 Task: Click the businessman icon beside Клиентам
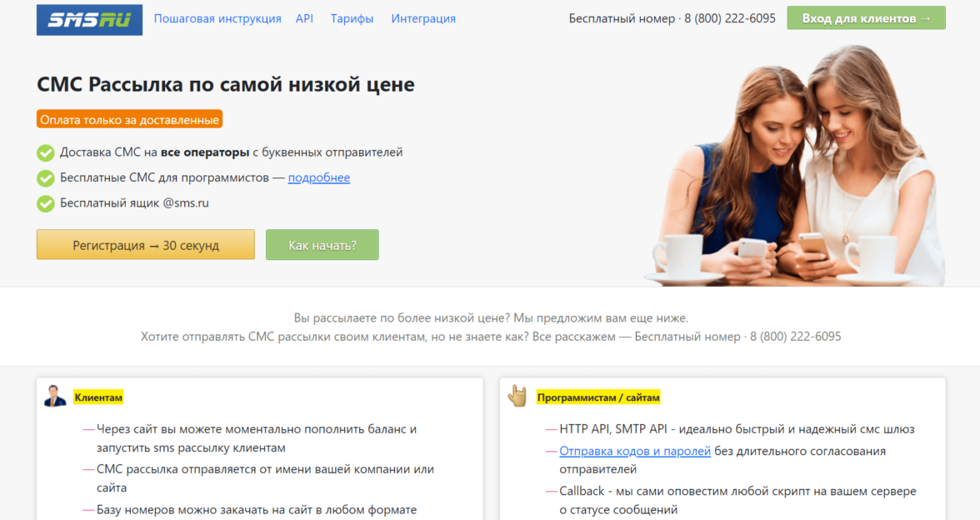click(x=55, y=397)
